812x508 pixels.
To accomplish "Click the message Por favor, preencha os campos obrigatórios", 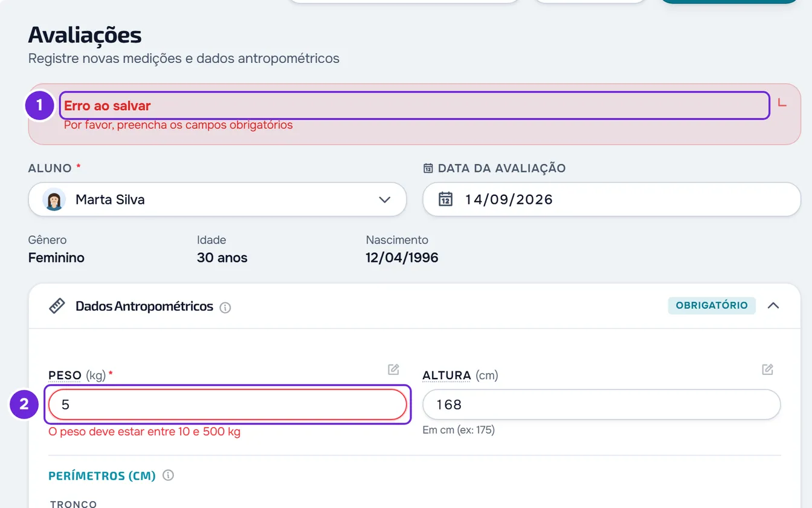I will coord(178,125).
